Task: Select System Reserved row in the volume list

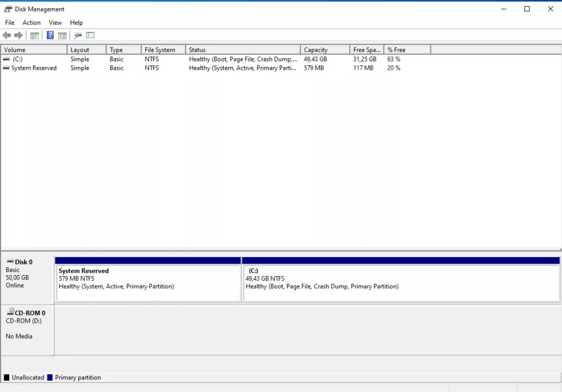Action: point(33,68)
